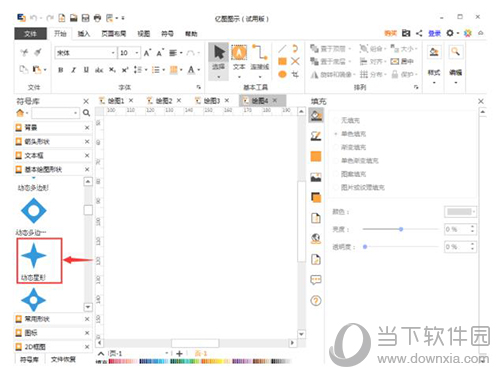Open the font size dropdown showing 10
This screenshot has width=500, height=377.
[x=137, y=53]
